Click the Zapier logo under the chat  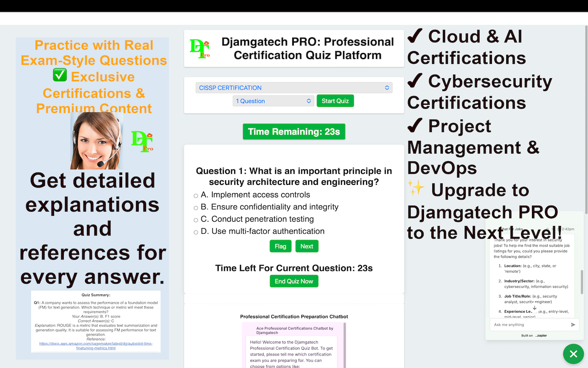click(x=541, y=336)
